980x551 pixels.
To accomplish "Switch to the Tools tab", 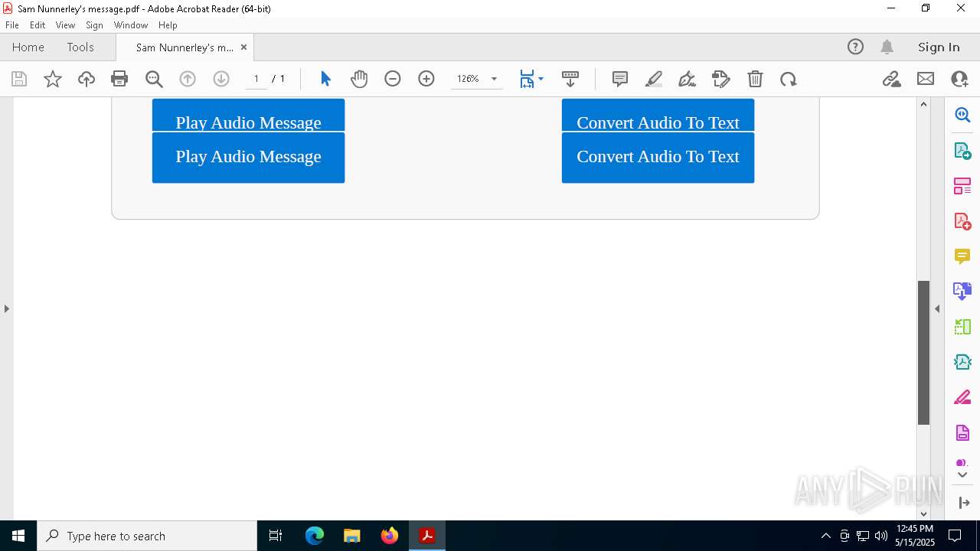I will point(80,47).
